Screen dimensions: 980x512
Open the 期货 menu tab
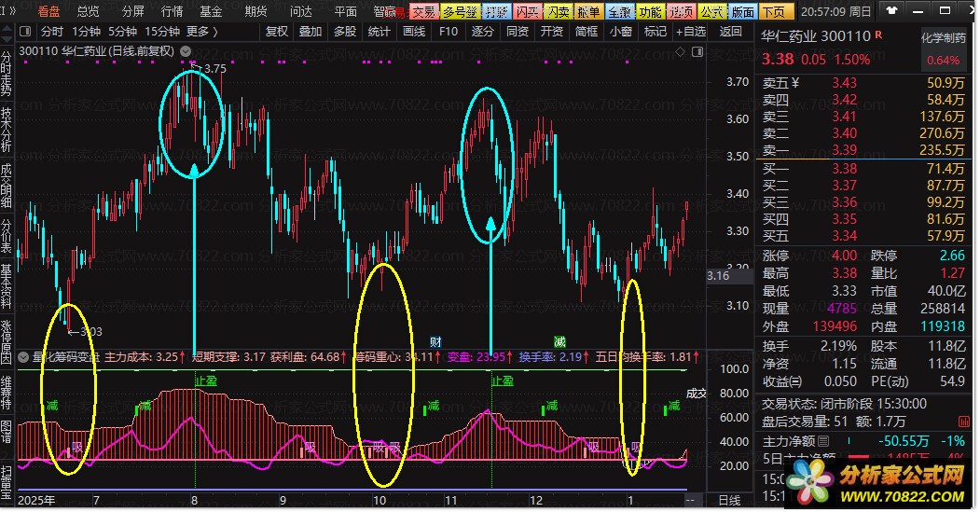255,11
